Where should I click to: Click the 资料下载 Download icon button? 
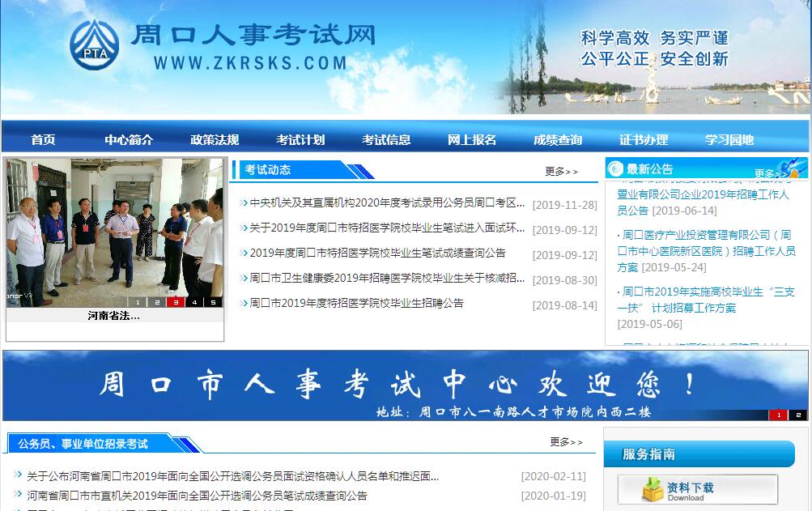697,490
